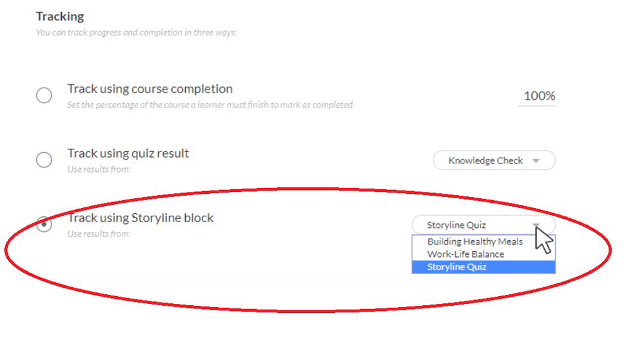Click the 'You can track progress' subtitle

[x=137, y=32]
